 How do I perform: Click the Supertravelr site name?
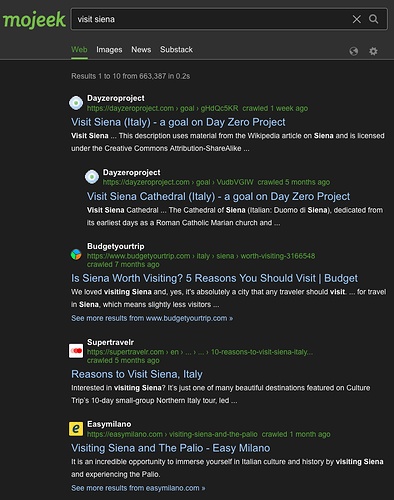click(x=110, y=342)
